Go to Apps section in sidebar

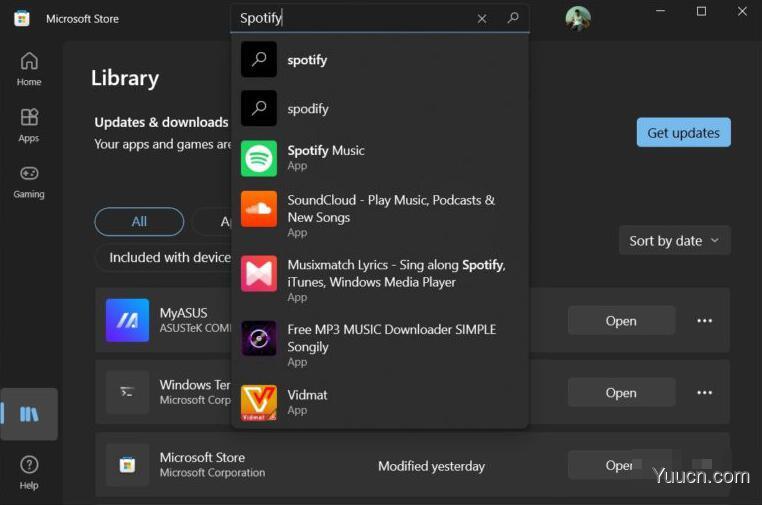pos(29,125)
